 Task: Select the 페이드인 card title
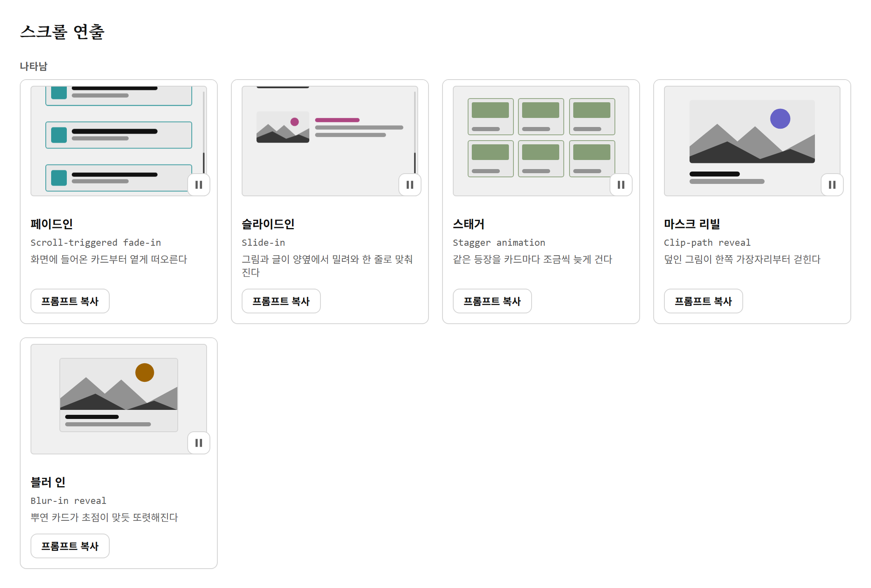[52, 224]
